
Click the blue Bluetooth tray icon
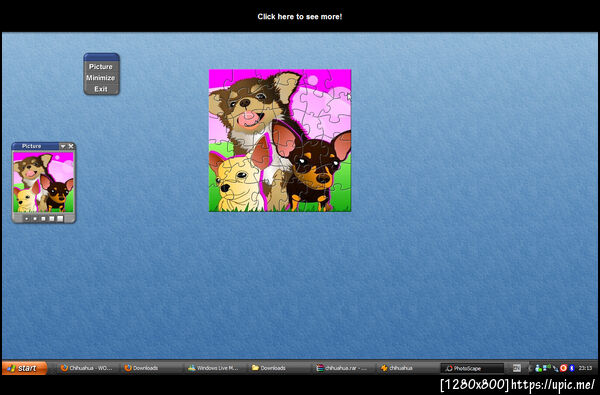(572, 368)
